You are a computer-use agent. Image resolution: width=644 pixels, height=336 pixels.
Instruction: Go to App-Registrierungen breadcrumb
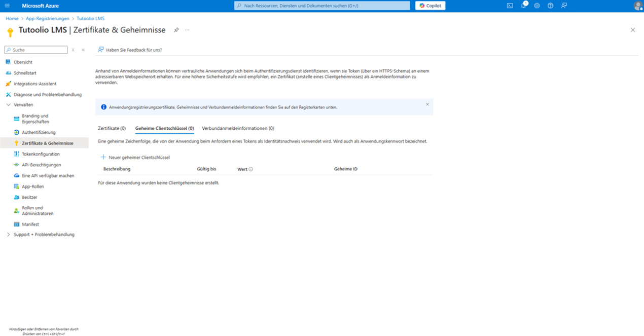pos(48,19)
